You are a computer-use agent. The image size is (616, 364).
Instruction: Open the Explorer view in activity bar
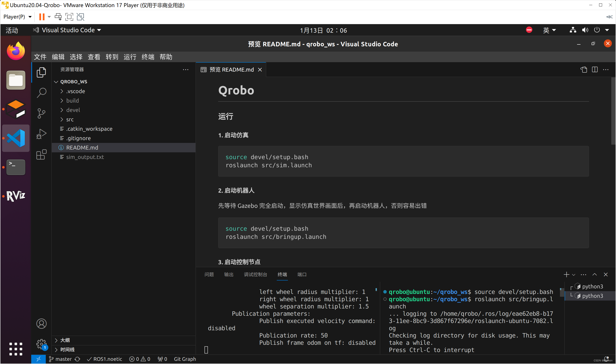click(41, 72)
